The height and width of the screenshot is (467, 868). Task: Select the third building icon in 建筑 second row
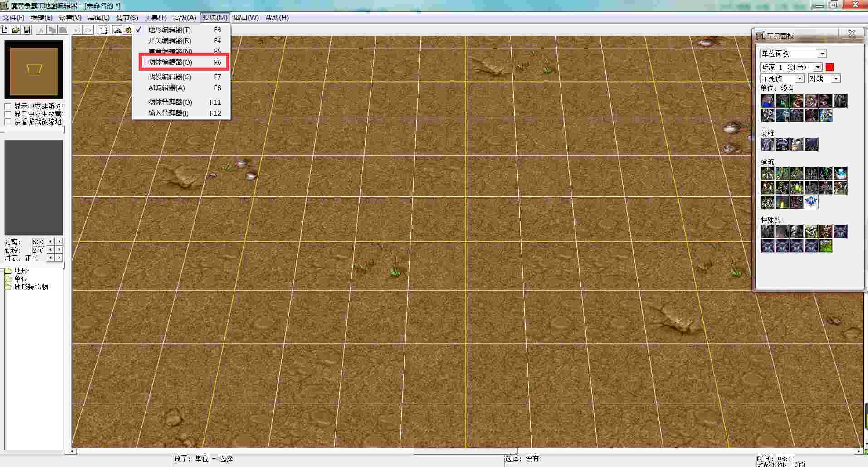[797, 188]
